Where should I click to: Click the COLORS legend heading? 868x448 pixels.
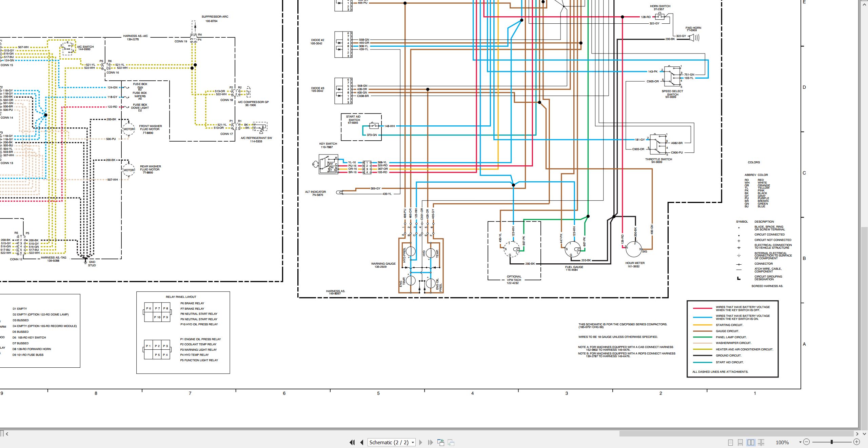coord(754,162)
